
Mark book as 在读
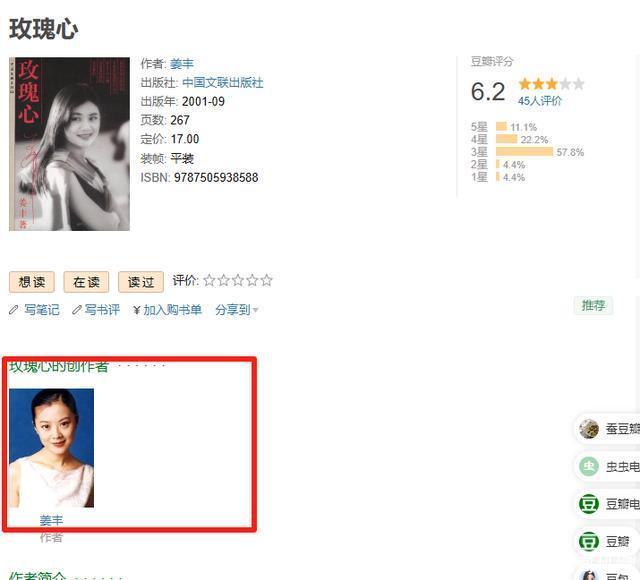pos(86,282)
